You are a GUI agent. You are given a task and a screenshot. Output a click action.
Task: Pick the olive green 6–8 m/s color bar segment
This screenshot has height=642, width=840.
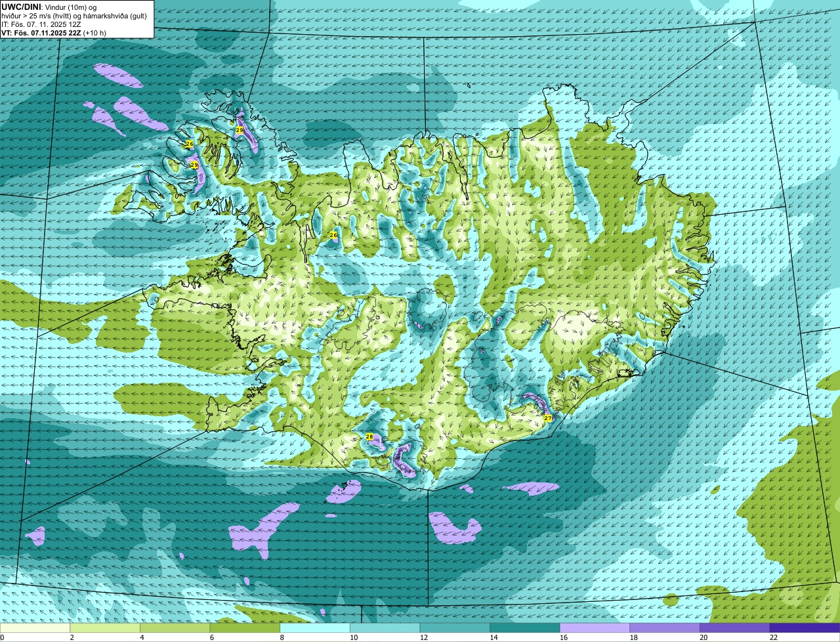(245, 628)
